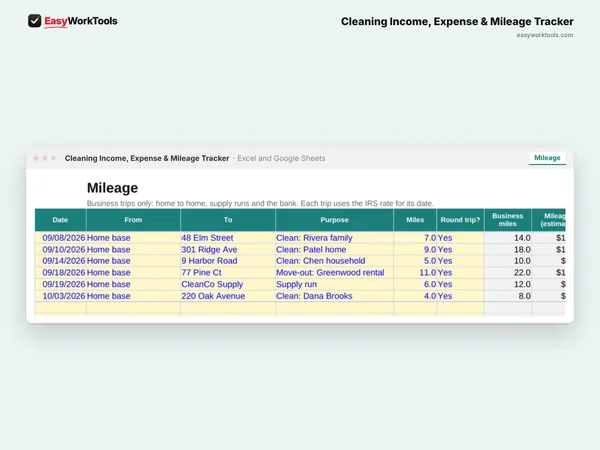Click the 10.0 business miles cell

pyautogui.click(x=508, y=261)
